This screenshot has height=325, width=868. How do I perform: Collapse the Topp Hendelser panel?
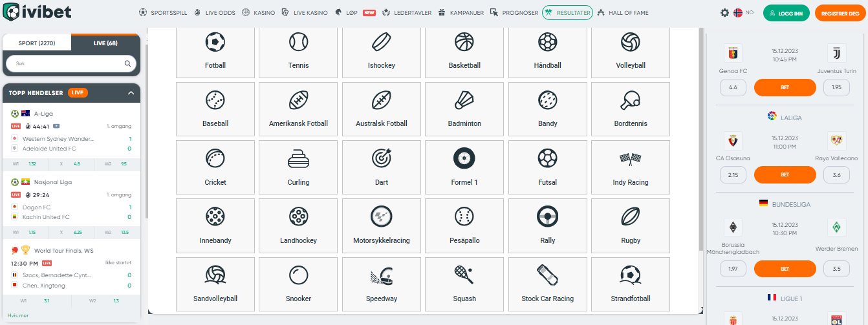(x=131, y=93)
